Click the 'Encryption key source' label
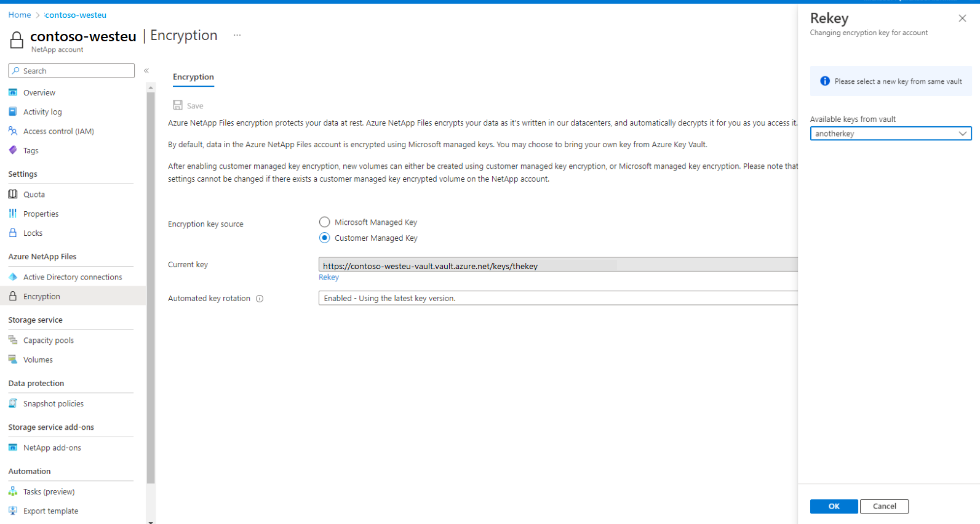The height and width of the screenshot is (524, 980). 205,224
